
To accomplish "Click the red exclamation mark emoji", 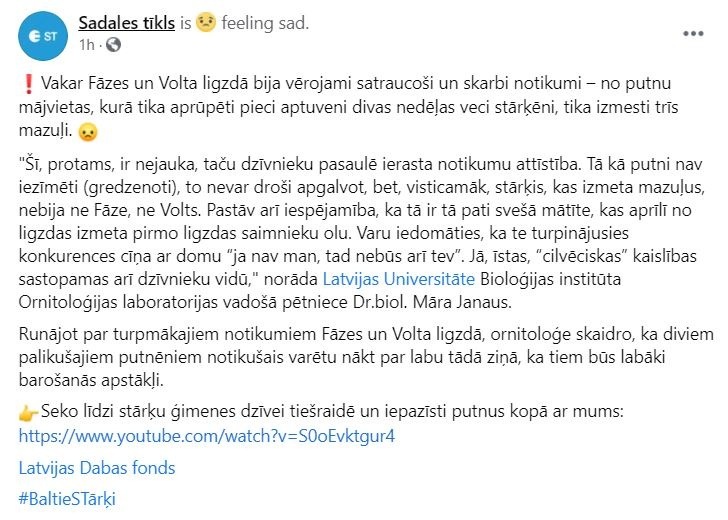I will point(29,84).
